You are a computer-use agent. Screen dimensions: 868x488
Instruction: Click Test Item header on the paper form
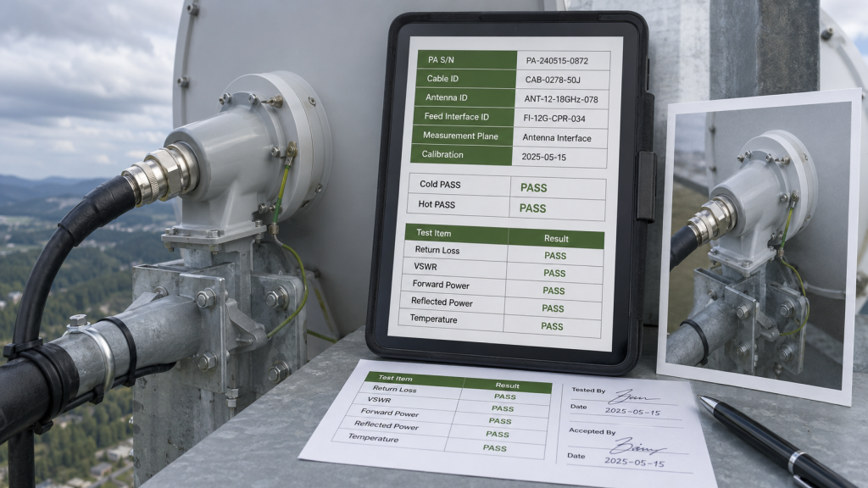point(395,378)
